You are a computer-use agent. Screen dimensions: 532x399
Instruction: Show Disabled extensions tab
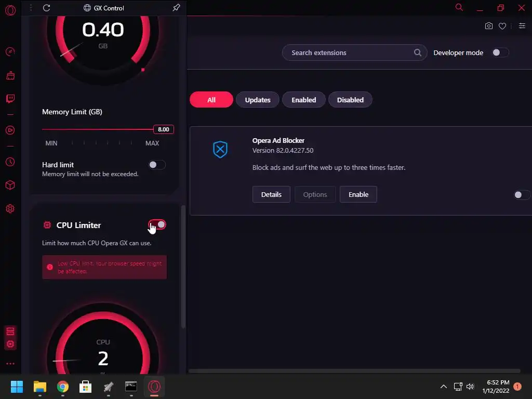350,100
